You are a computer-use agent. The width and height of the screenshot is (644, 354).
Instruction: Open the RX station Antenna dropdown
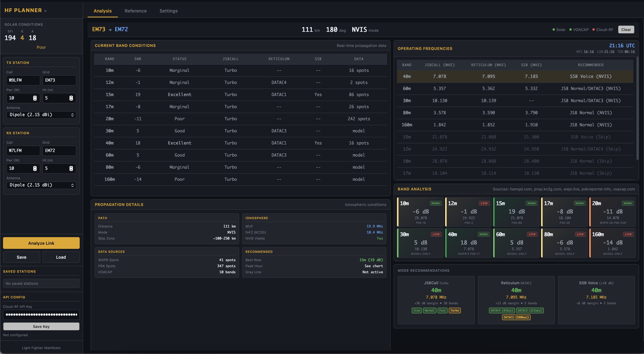(x=41, y=185)
